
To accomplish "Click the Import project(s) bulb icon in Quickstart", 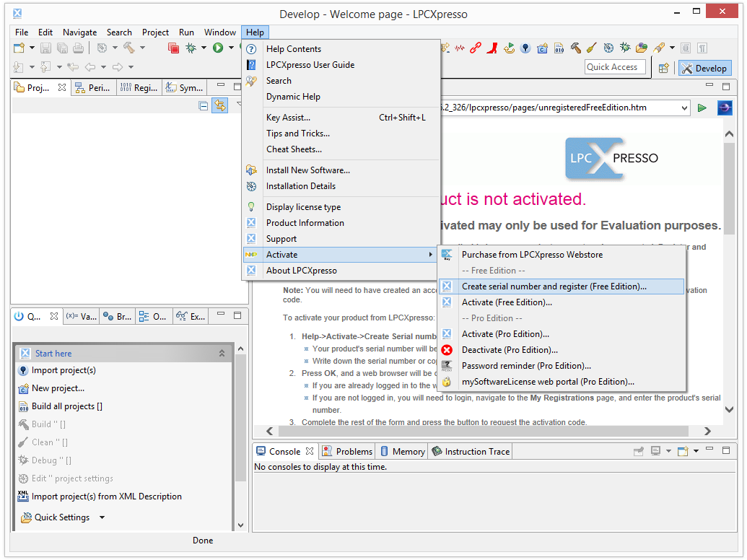I will click(x=23, y=370).
